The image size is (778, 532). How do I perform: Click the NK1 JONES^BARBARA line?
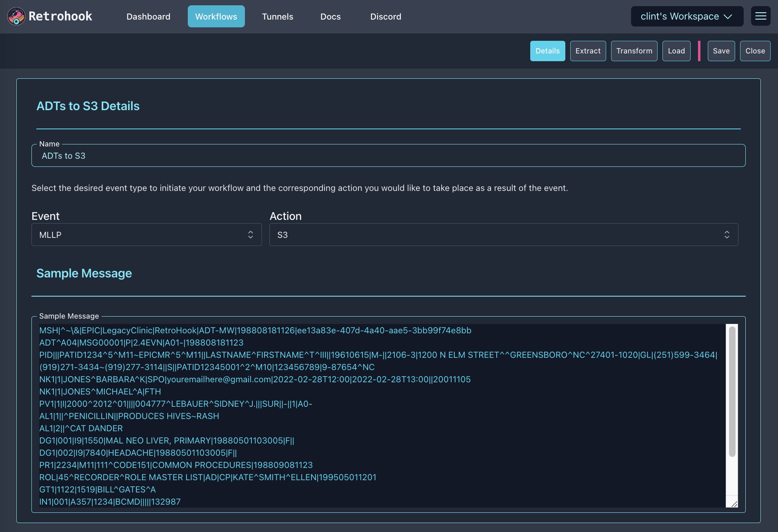click(255, 379)
